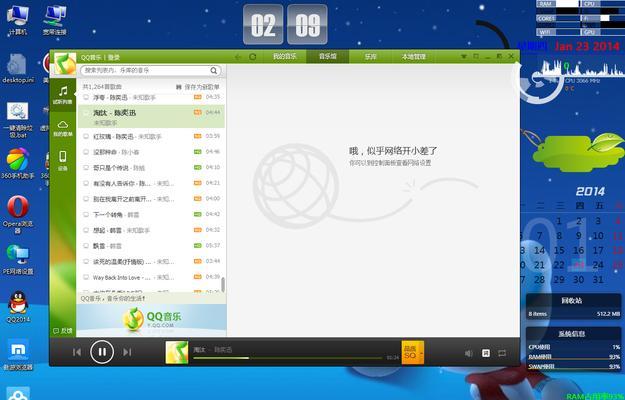Switch to the 乐库 tab
The height and width of the screenshot is (400, 625).
coord(370,57)
